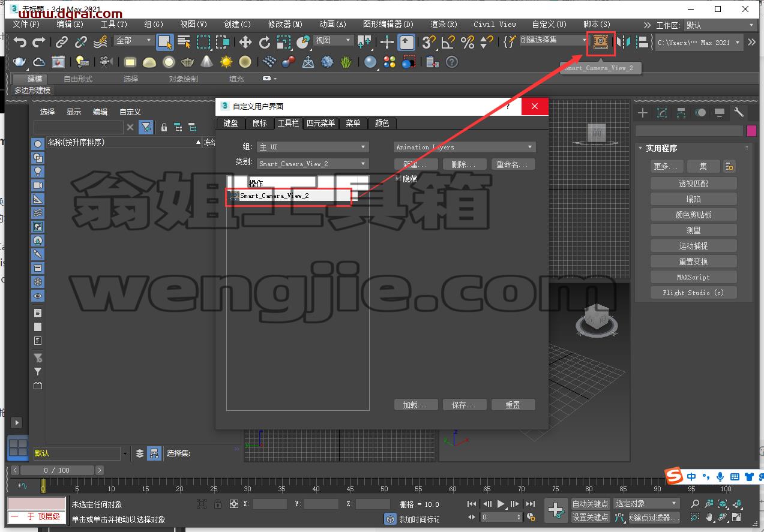The image size is (764, 532).
Task: Activate the Select Object tool
Action: tap(165, 42)
